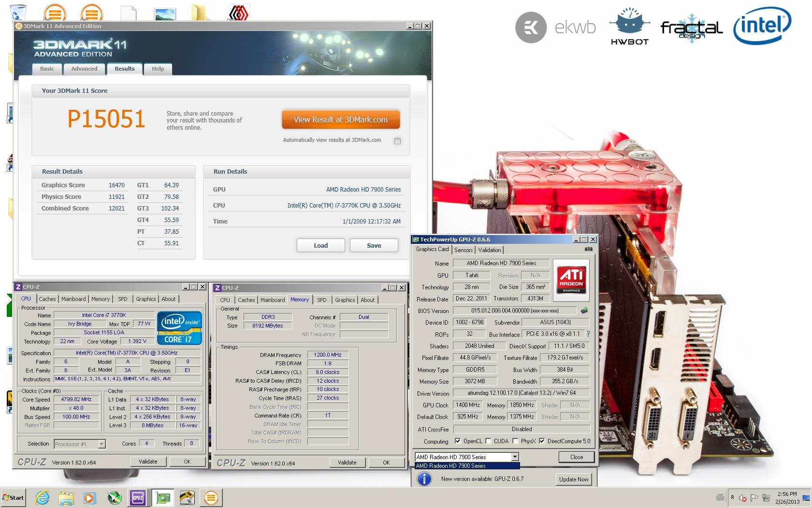
Task: Click the GPU-Z Driver Version field
Action: click(522, 393)
